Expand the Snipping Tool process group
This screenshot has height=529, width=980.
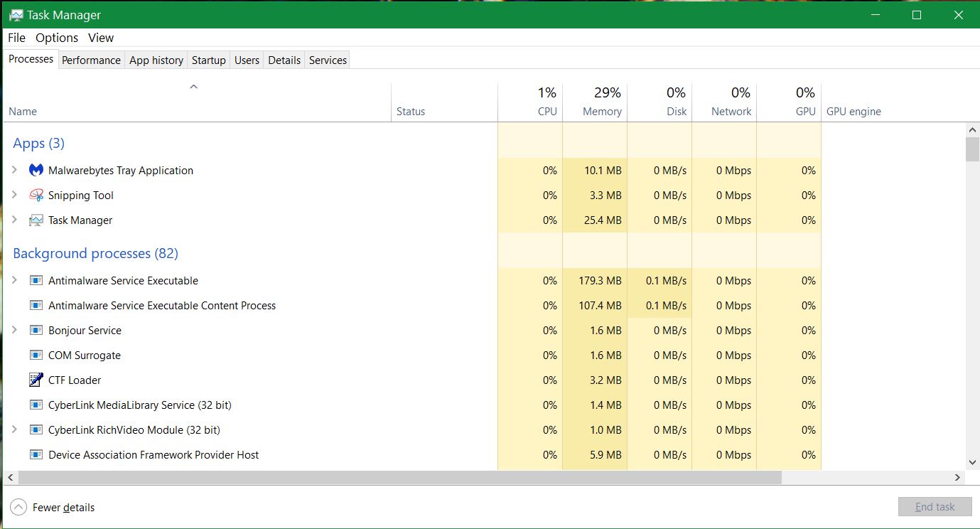[14, 196]
